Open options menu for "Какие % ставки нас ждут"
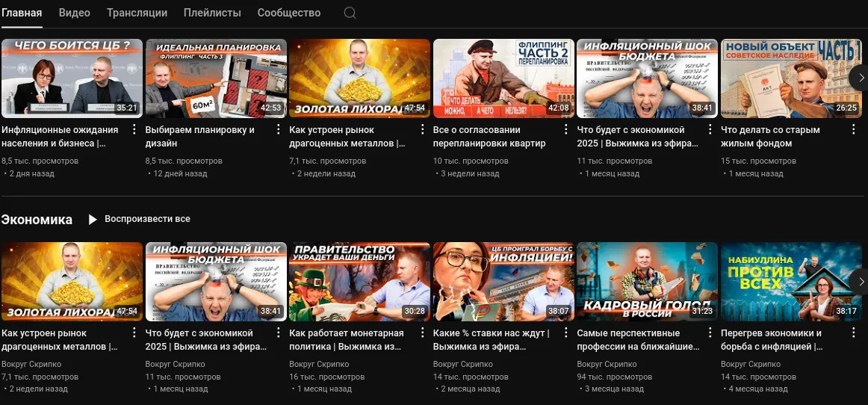This screenshot has width=868, height=405. coord(565,333)
